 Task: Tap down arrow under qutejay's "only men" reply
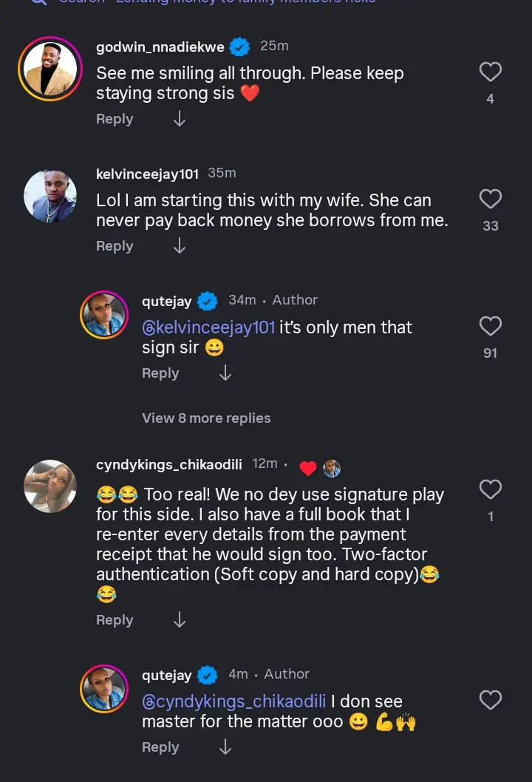click(225, 374)
